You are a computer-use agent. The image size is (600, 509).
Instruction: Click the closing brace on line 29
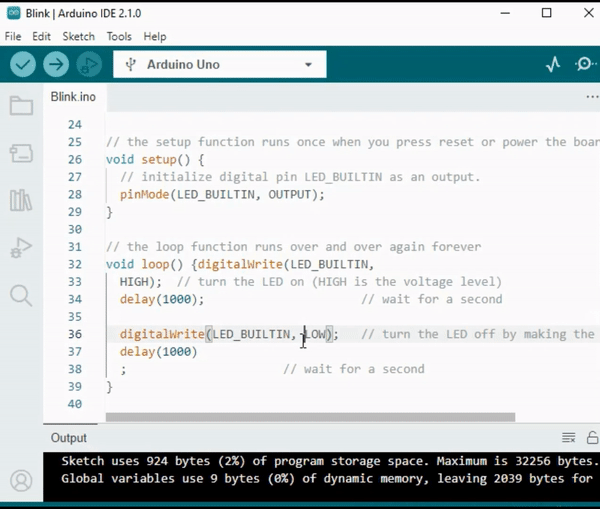coord(109,212)
